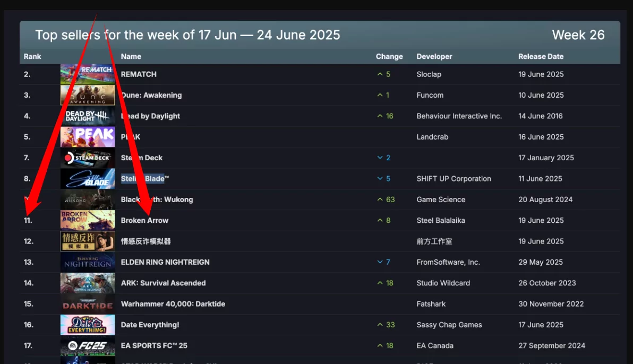Image resolution: width=633 pixels, height=364 pixels.
Task: Click the EA Canada developer name
Action: point(435,346)
